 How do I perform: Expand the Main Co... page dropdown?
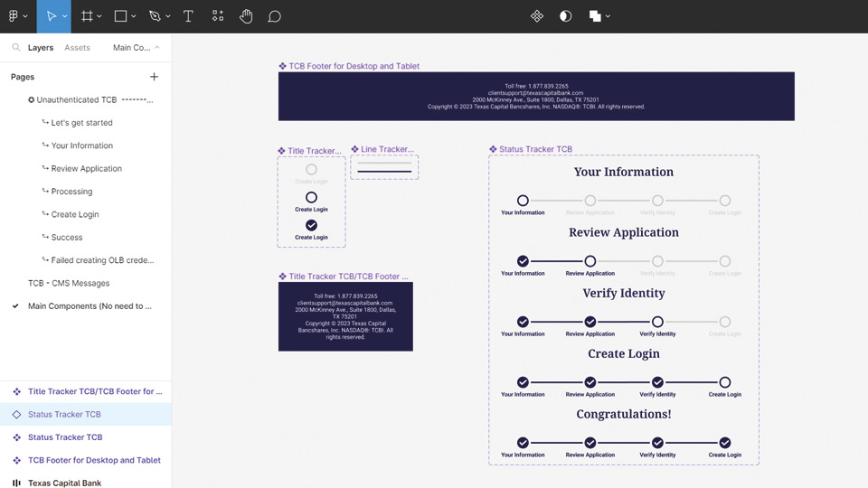[x=137, y=48]
